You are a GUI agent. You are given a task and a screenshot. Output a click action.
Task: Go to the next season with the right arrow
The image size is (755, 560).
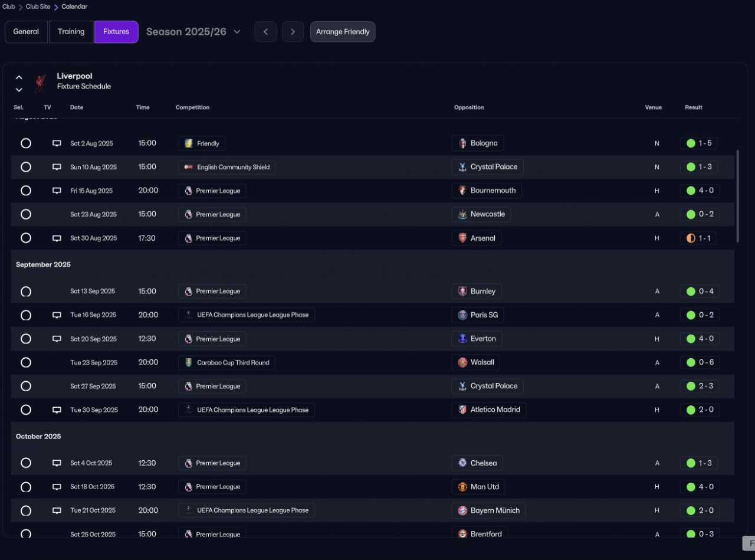pyautogui.click(x=293, y=32)
